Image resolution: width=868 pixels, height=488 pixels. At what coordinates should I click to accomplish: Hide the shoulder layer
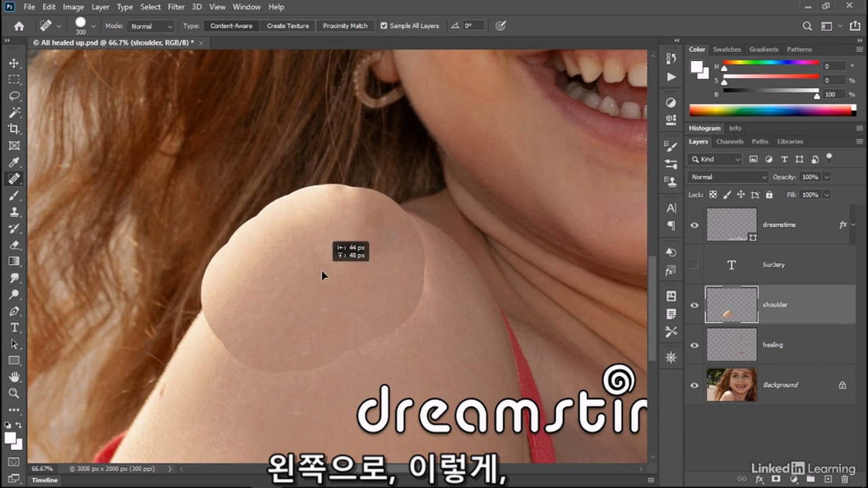(694, 305)
